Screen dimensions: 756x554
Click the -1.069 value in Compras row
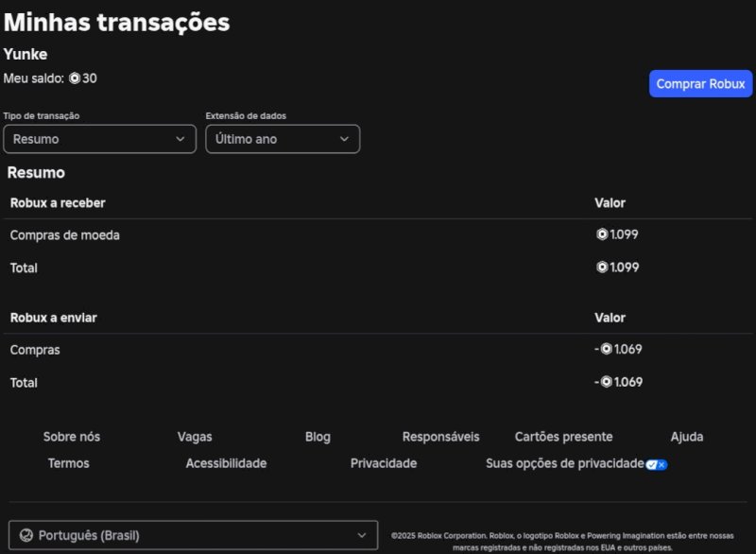click(x=619, y=349)
